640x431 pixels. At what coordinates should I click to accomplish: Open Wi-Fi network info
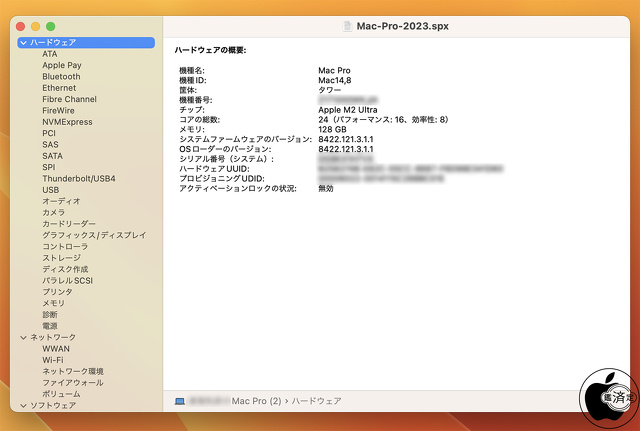click(53, 360)
